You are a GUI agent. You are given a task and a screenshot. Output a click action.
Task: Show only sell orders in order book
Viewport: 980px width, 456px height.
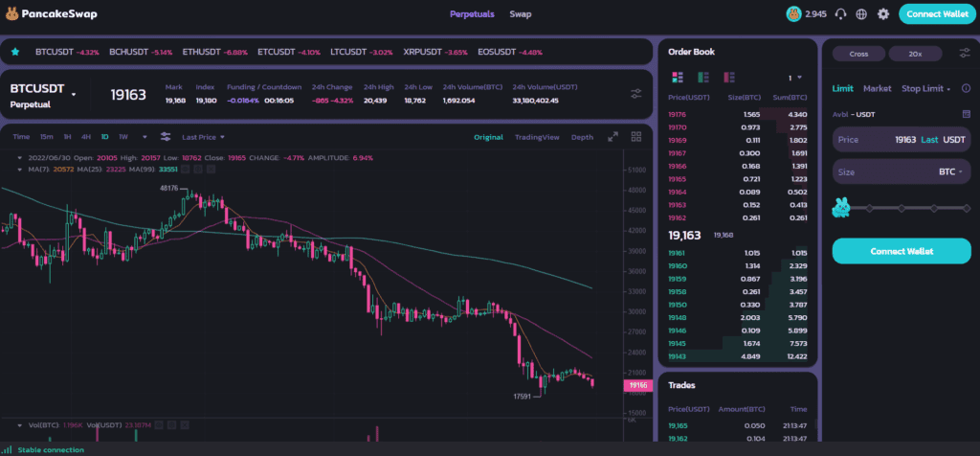coord(728,78)
